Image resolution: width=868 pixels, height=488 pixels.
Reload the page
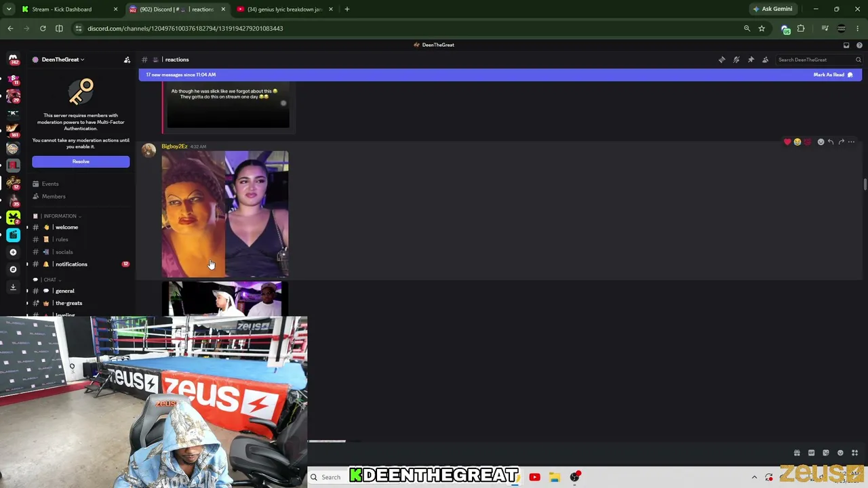tap(43, 28)
